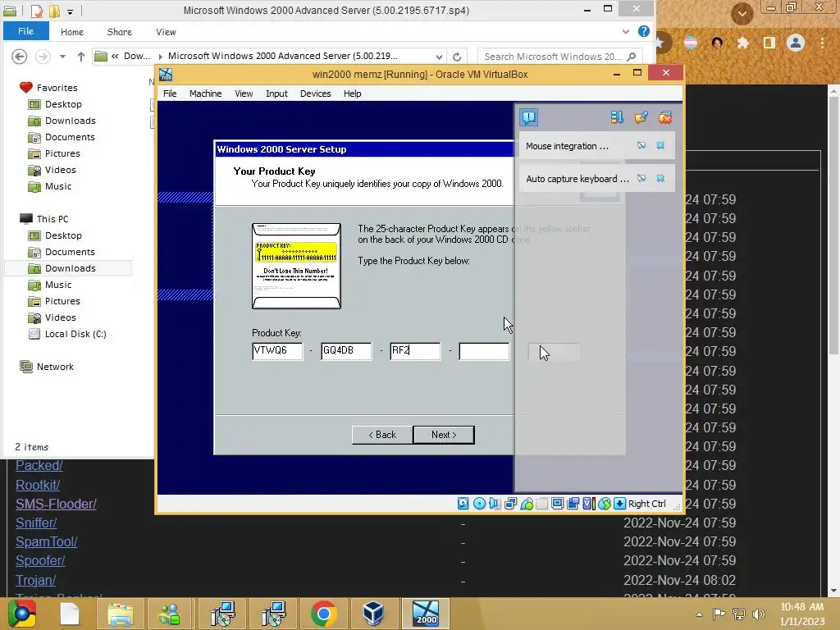840x630 pixels.
Task: Click the empty fourth product key field
Action: [484, 351]
